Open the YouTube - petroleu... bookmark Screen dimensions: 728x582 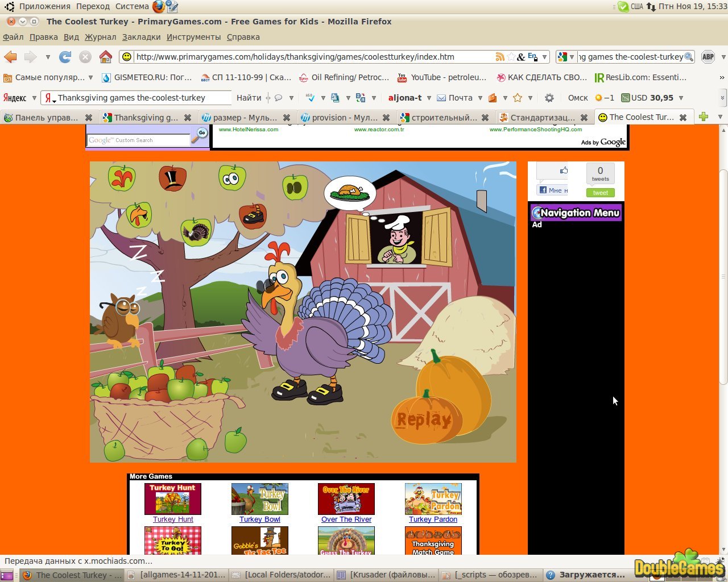(x=442, y=77)
